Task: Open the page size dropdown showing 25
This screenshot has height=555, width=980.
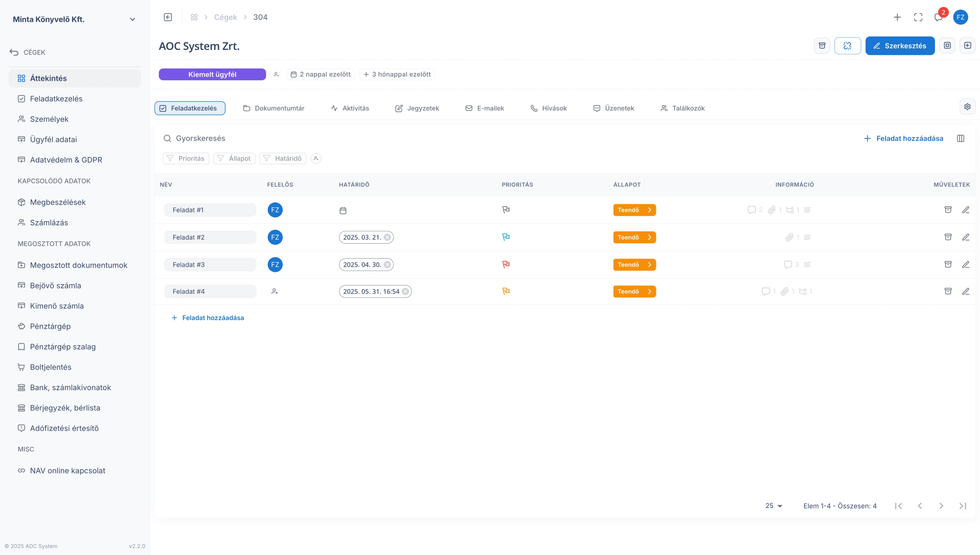Action: point(773,506)
